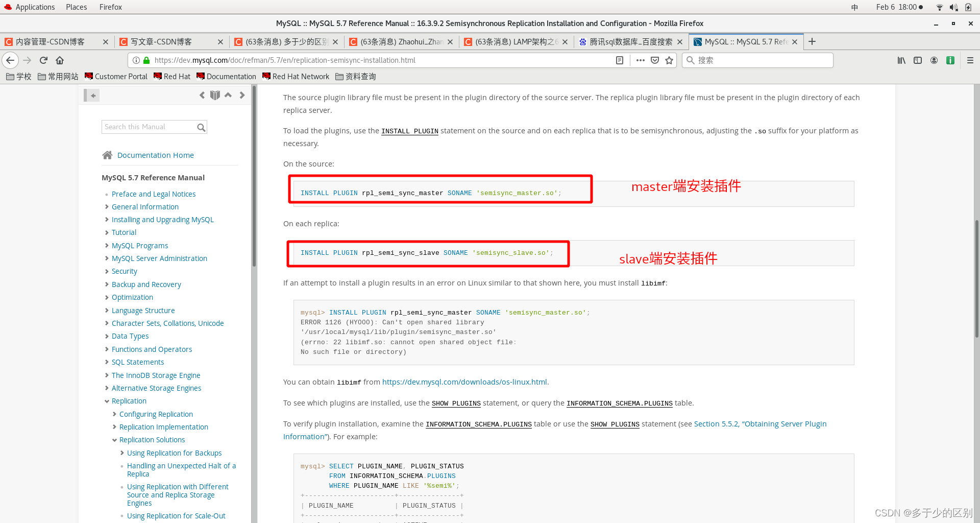Open Backup and Recovery sidebar link
Screen dimensions: 980x523
146,284
